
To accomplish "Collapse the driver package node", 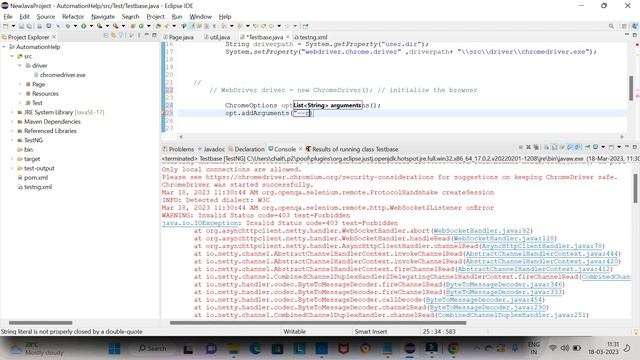I will click(x=20, y=66).
